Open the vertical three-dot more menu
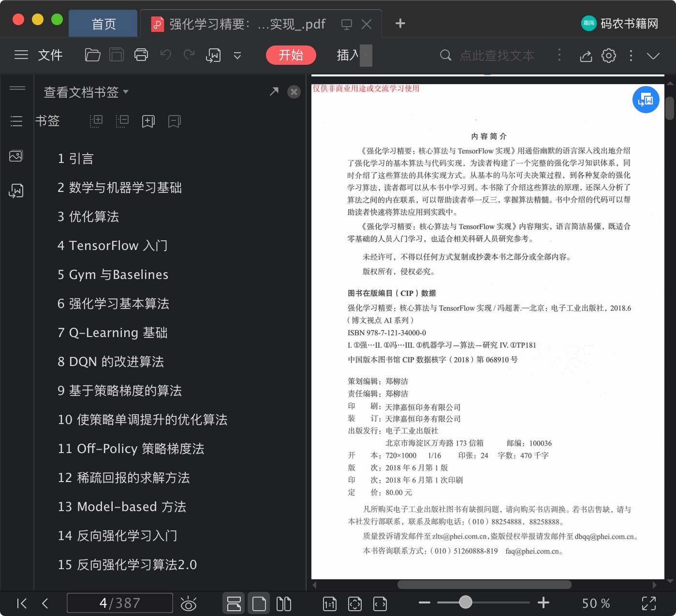Image resolution: width=676 pixels, height=616 pixels. coord(631,56)
